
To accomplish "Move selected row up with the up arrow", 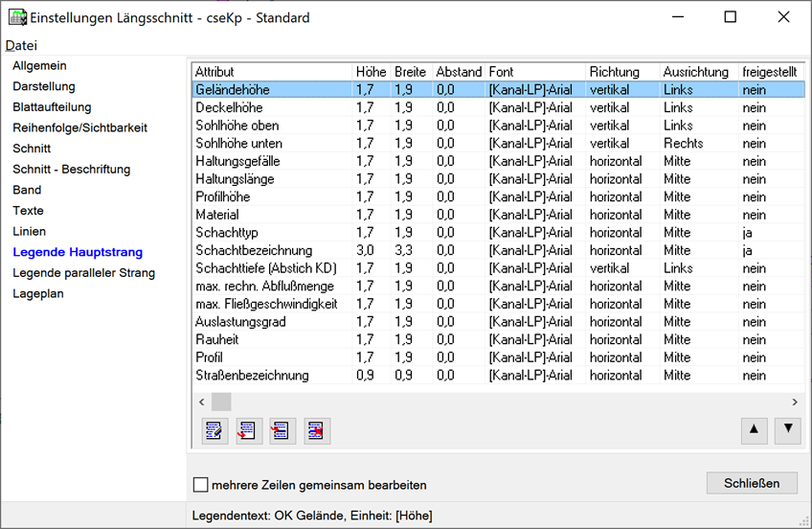I will click(x=755, y=430).
